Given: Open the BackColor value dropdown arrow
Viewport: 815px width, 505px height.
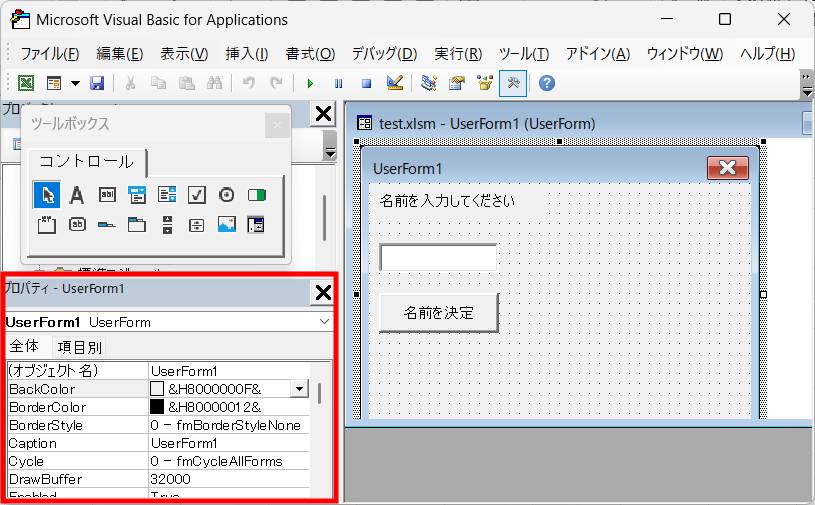Looking at the screenshot, I should 299,389.
